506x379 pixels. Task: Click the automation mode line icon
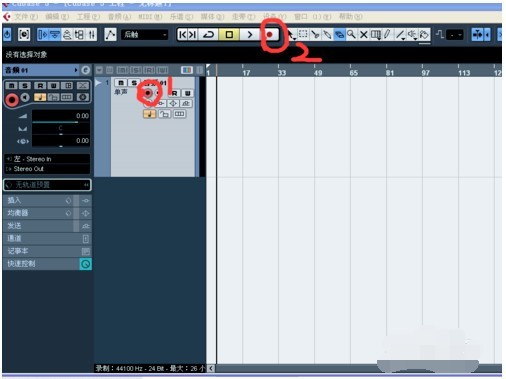tap(110, 34)
